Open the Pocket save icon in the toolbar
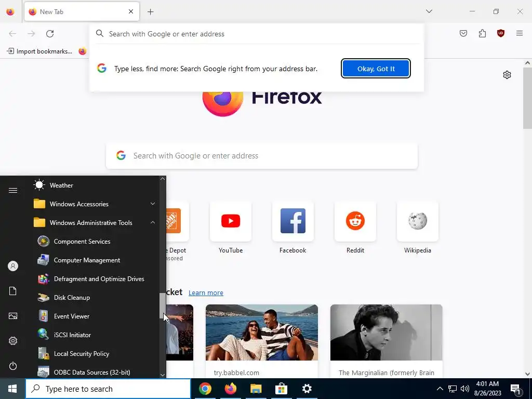Screen dimensions: 532x399 pos(463,33)
